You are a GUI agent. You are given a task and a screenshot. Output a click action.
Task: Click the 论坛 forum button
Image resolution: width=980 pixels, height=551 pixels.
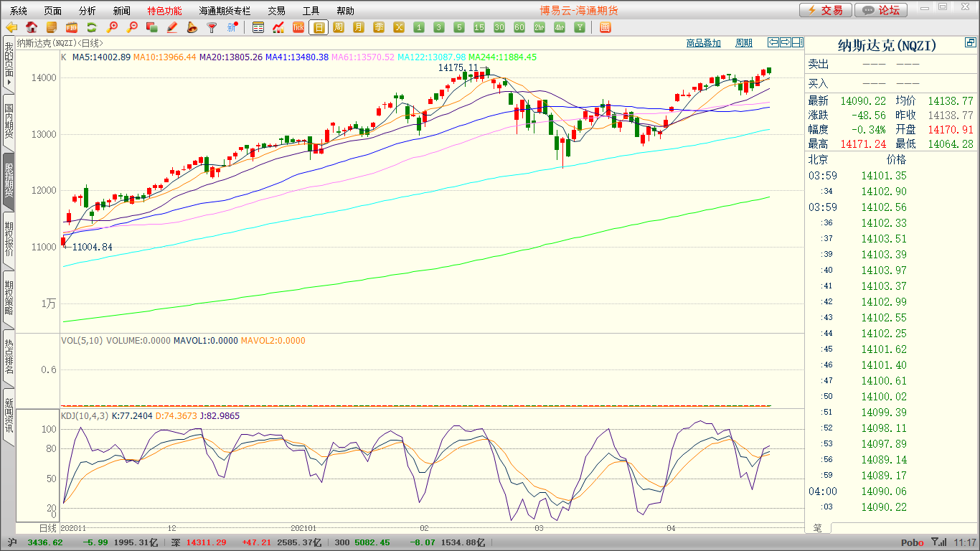pos(882,10)
